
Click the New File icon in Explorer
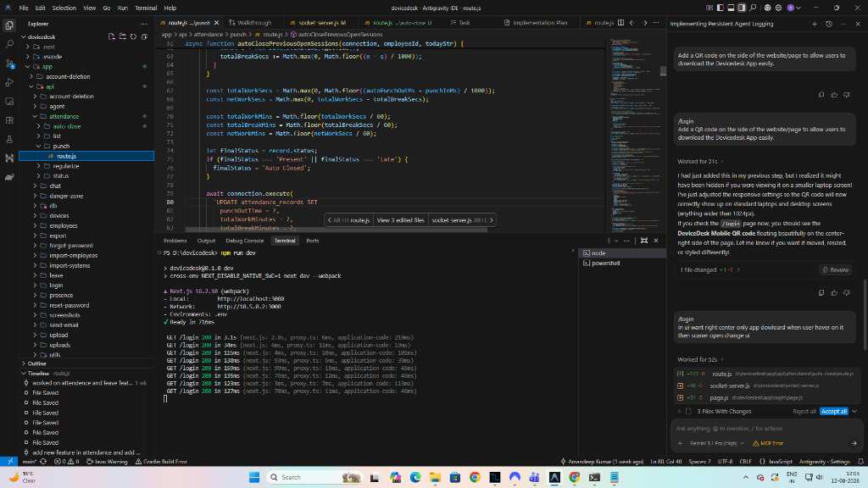pyautogui.click(x=112, y=36)
